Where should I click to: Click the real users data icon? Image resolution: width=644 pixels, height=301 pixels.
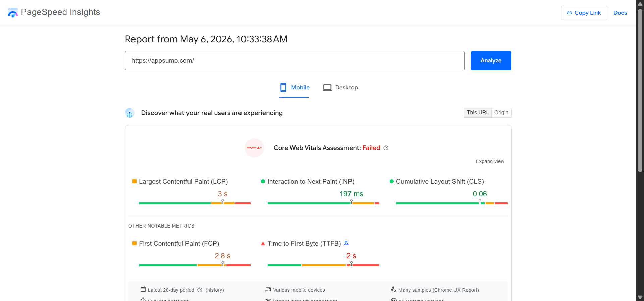[x=130, y=113]
